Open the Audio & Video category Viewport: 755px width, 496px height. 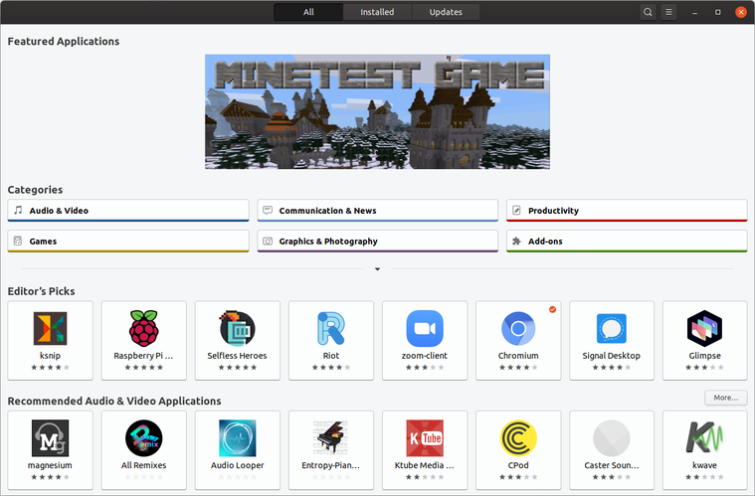pos(128,211)
